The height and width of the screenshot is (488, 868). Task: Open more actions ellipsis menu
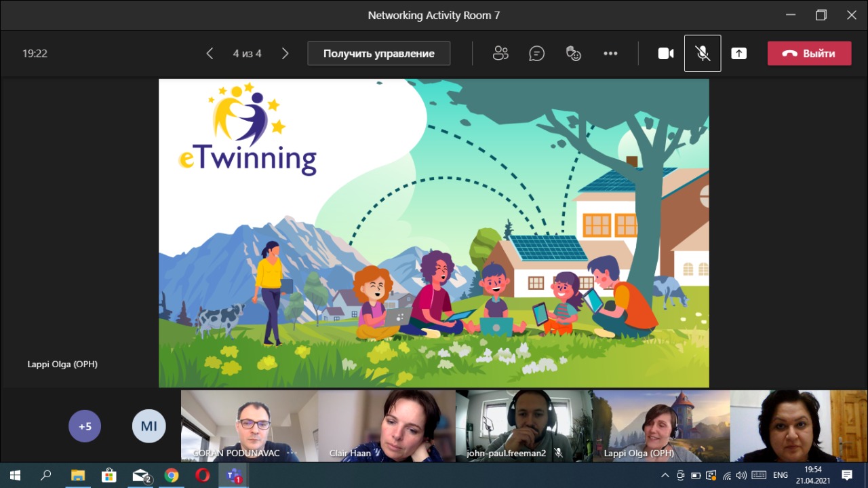610,54
